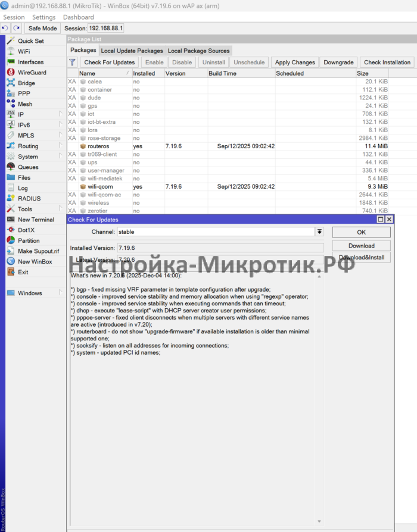Open the Settings menu
Screen dimensions: 417x532
pos(44,17)
